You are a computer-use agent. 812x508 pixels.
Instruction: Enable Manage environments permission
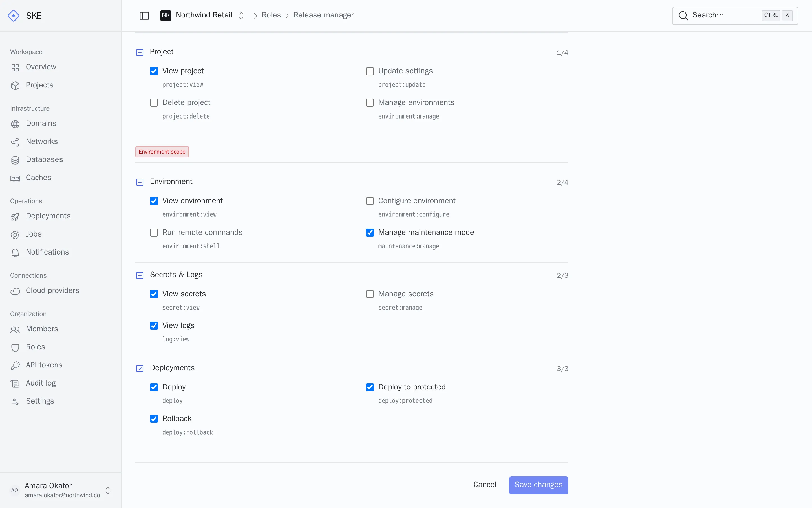click(370, 102)
